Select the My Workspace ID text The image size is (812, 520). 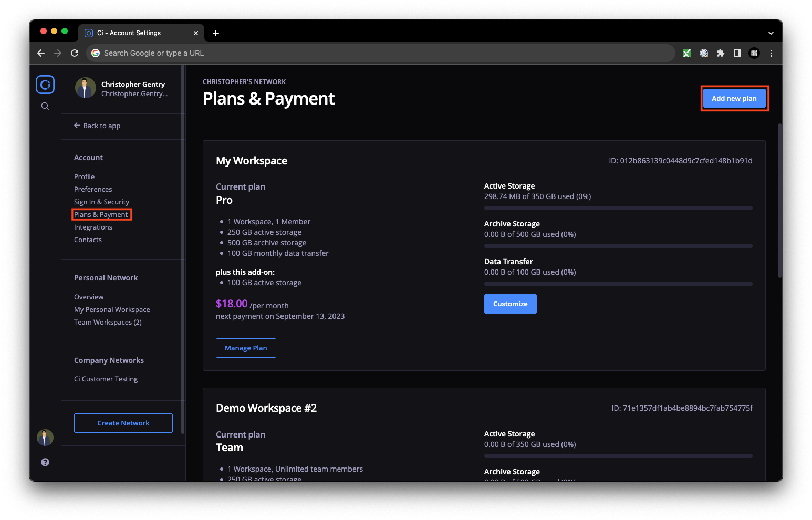(x=681, y=161)
